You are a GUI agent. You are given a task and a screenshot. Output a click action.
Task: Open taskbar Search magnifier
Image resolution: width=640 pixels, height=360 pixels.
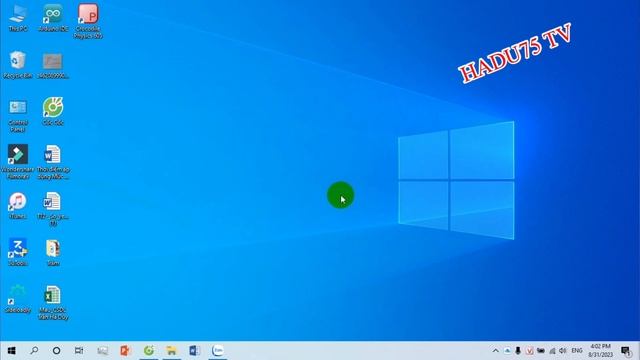pyautogui.click(x=34, y=351)
